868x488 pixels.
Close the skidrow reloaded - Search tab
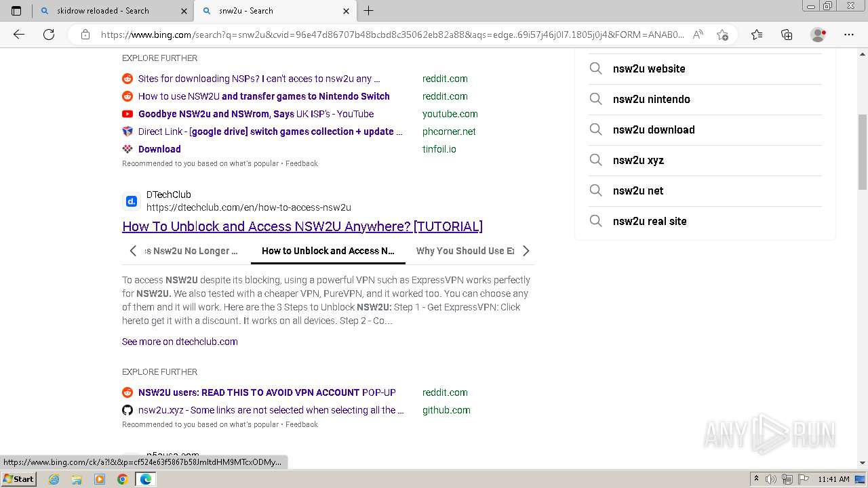pyautogui.click(x=184, y=11)
